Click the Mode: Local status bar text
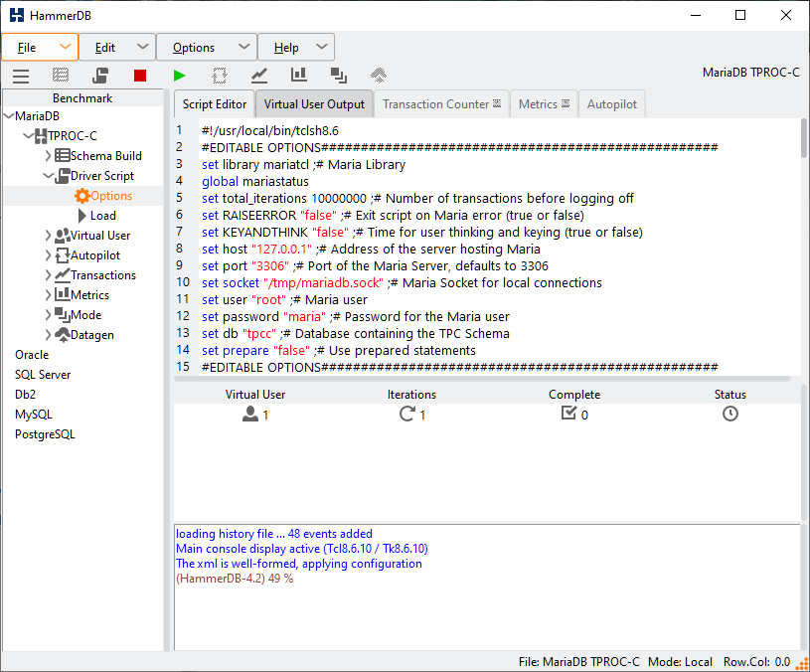This screenshot has width=810, height=672. [x=680, y=662]
